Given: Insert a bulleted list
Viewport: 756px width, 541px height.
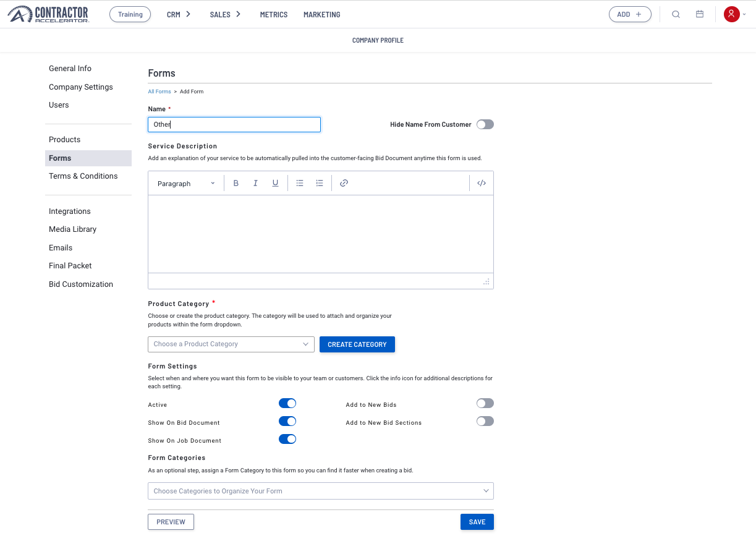Looking at the screenshot, I should pos(300,183).
